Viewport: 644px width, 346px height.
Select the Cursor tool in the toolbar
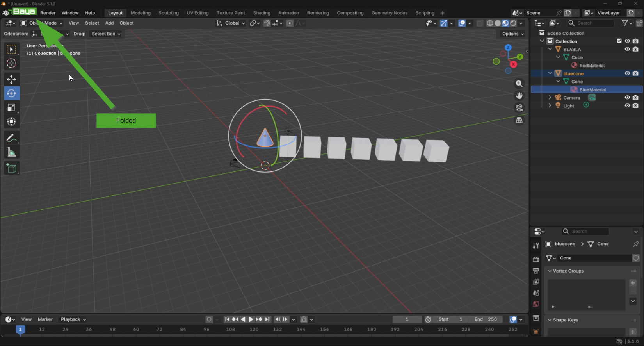11,63
